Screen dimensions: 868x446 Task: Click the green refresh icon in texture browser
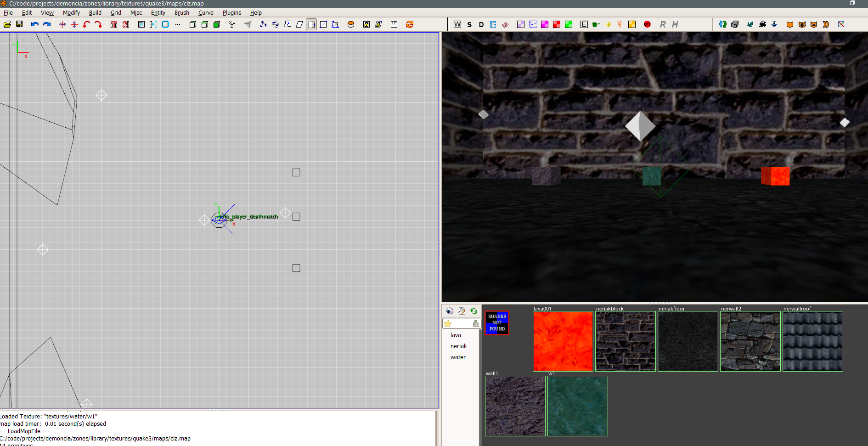474,311
